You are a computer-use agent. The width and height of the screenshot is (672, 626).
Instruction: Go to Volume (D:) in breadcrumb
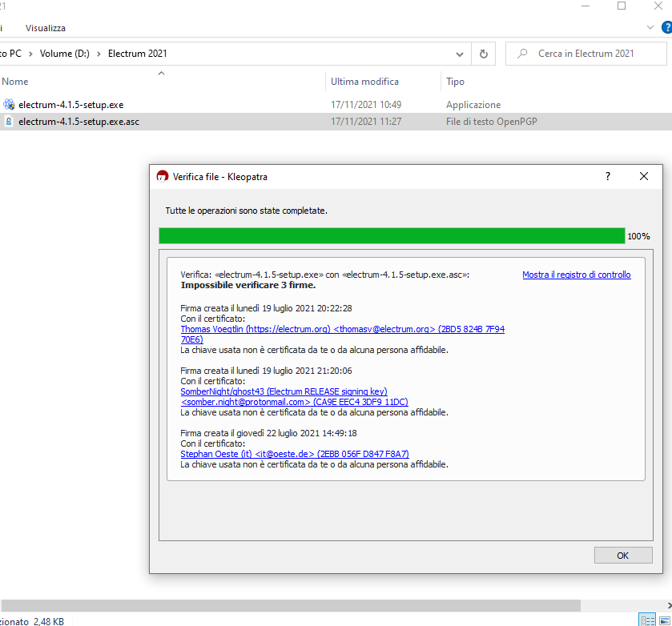point(65,54)
